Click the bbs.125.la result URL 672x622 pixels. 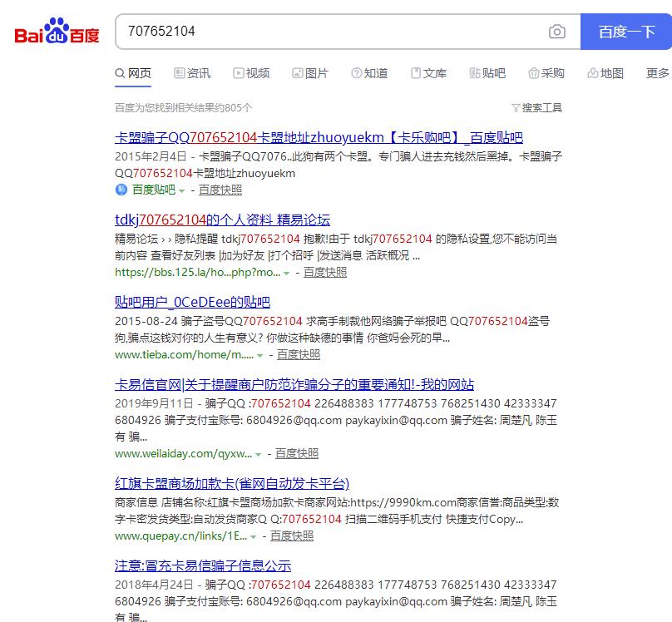point(198,272)
